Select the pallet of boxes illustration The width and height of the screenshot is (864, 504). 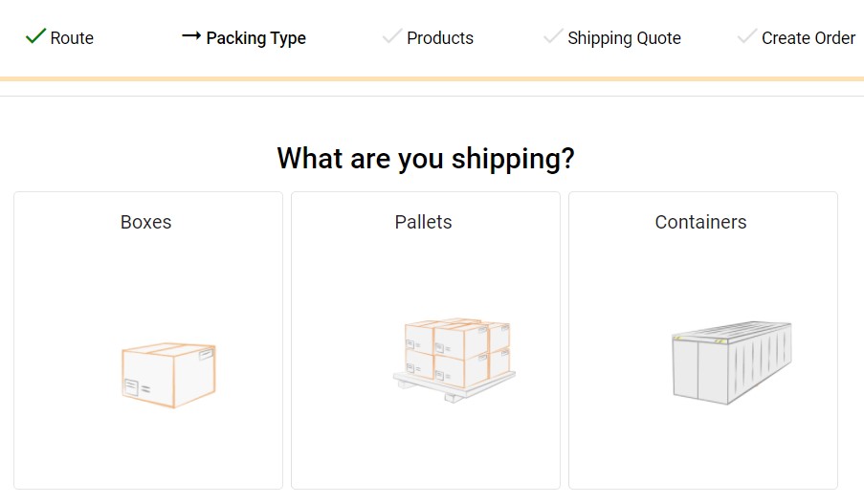[454, 361]
